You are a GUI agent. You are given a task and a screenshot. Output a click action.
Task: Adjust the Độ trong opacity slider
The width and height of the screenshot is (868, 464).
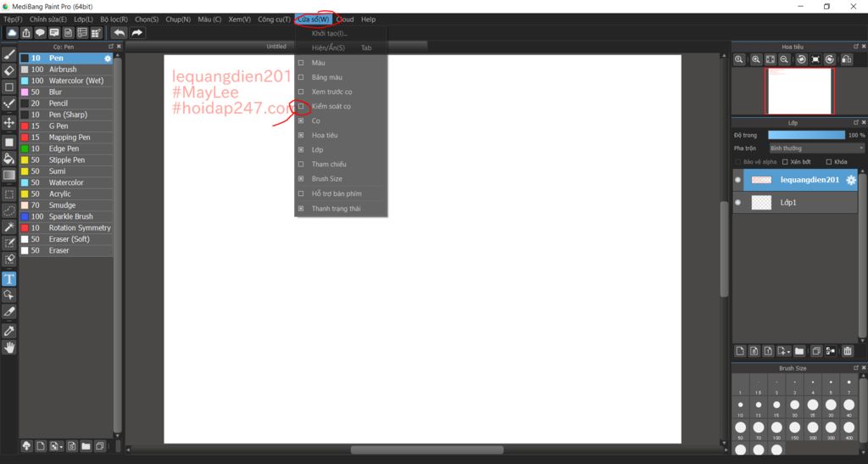click(807, 135)
